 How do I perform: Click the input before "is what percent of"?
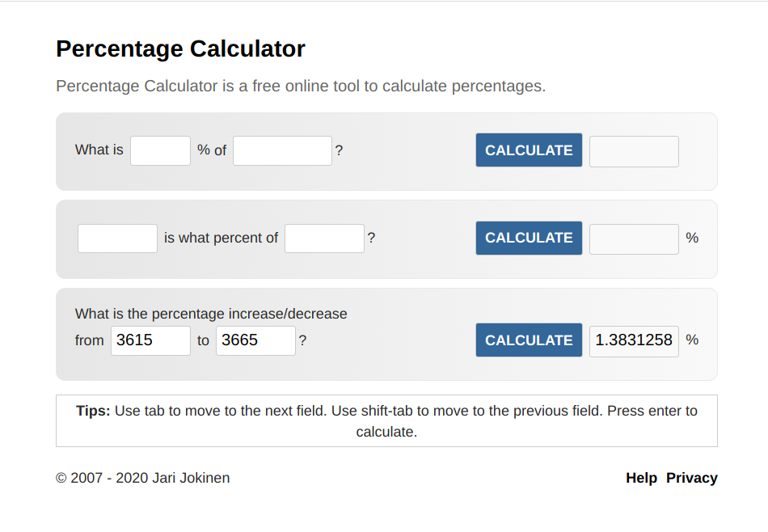pos(117,239)
